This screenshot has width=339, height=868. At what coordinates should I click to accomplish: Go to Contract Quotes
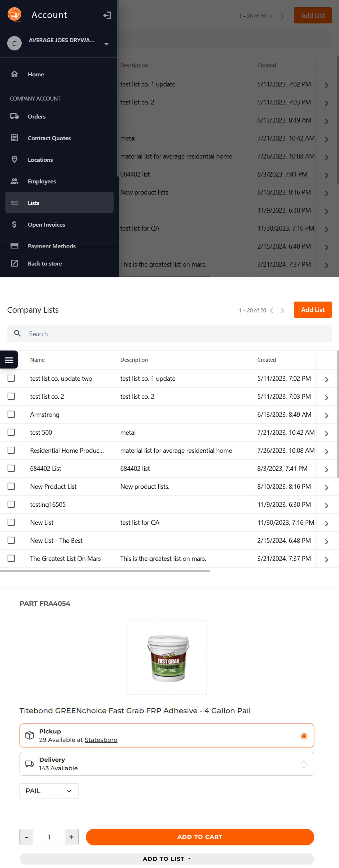click(x=59, y=138)
